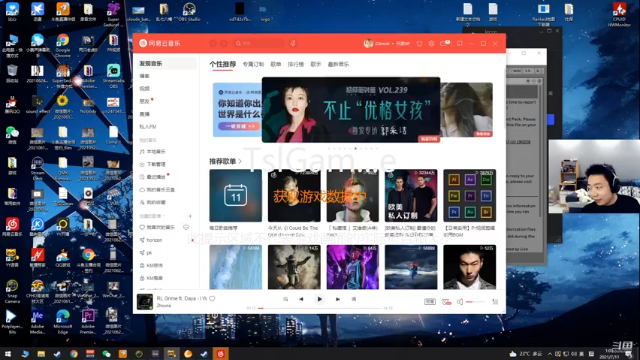Image resolution: width=640 pixels, height=360 pixels.
Task: Go back with the title bar back arrow
Action: 213,43
